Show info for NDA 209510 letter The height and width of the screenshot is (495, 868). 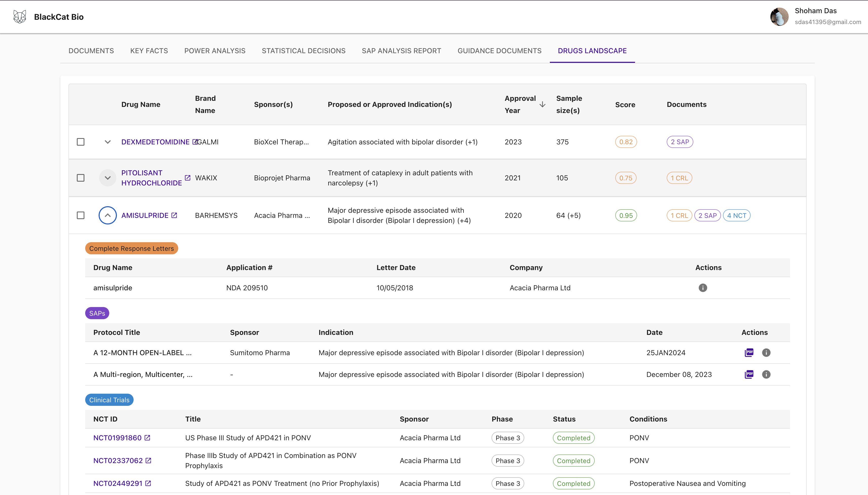pyautogui.click(x=703, y=288)
